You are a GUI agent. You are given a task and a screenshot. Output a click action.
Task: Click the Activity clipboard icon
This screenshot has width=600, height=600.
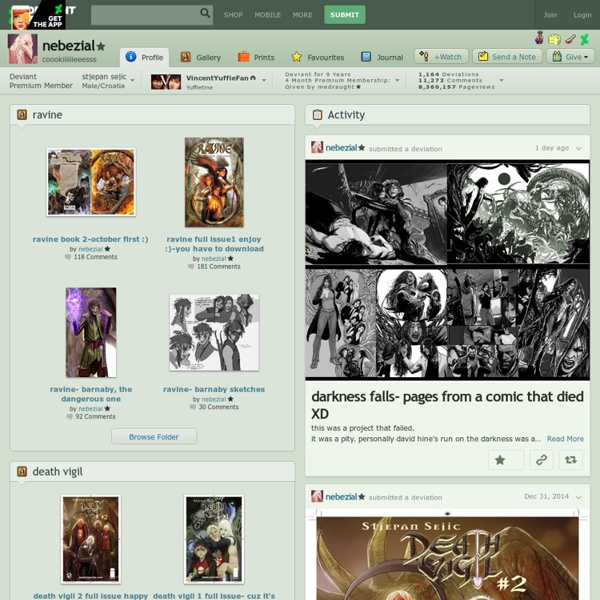tap(317, 114)
